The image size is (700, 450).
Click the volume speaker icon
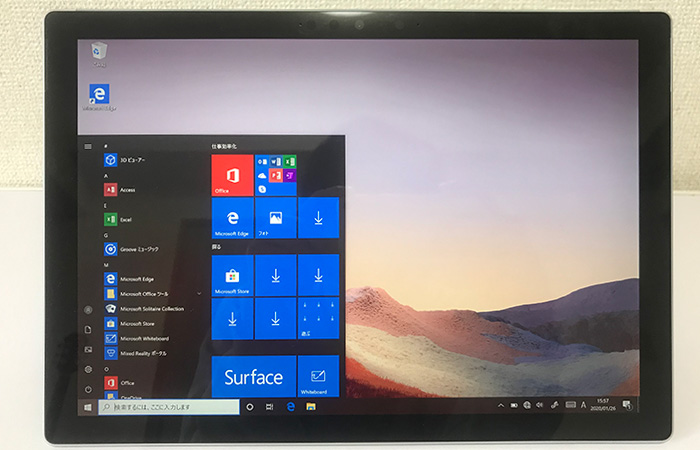tap(540, 405)
